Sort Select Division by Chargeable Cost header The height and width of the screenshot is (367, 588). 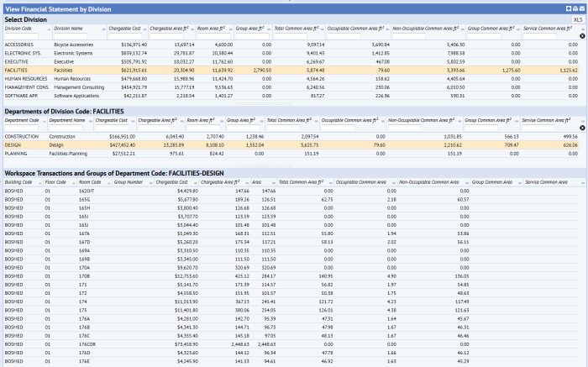click(x=125, y=29)
